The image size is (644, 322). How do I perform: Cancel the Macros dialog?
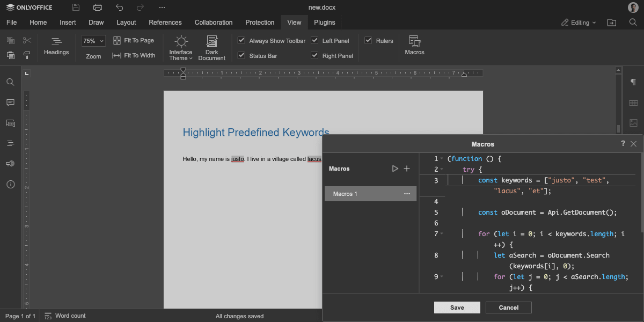tap(508, 308)
